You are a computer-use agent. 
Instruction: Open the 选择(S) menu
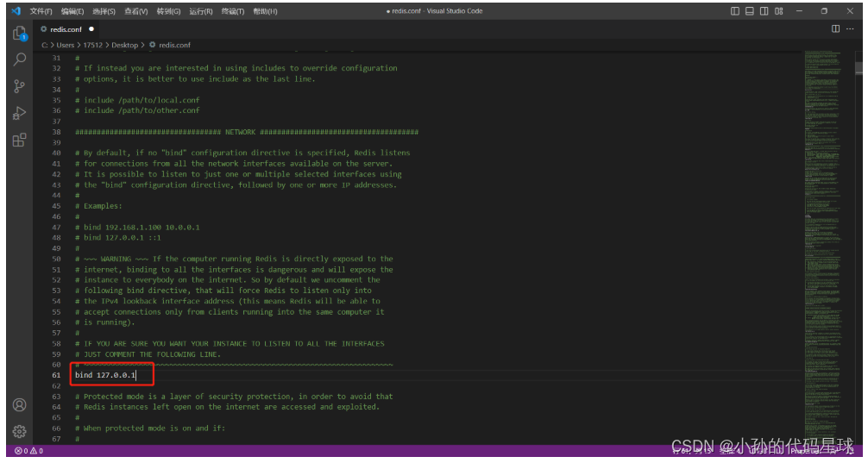tap(104, 11)
